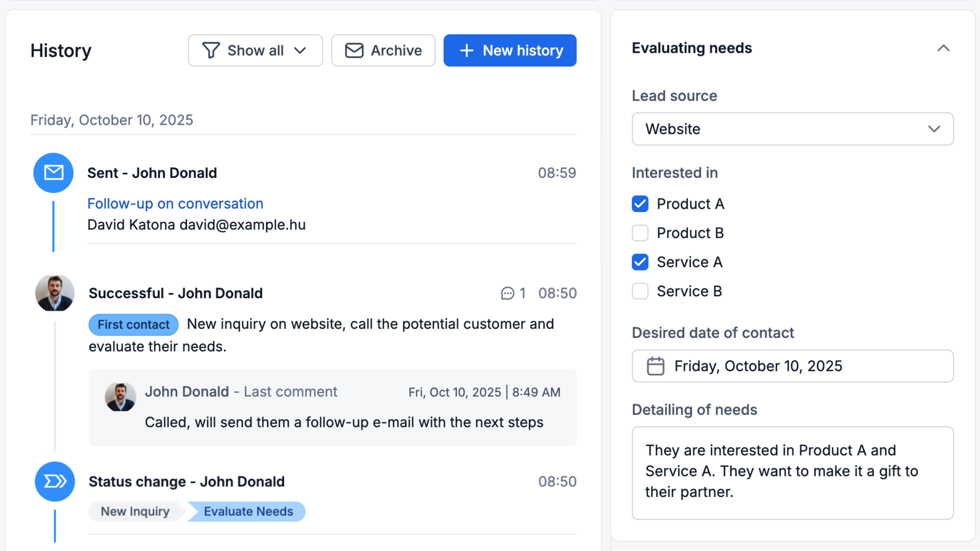Click the filter funnel icon beside Show all
The width and height of the screenshot is (980, 551).
[211, 50]
